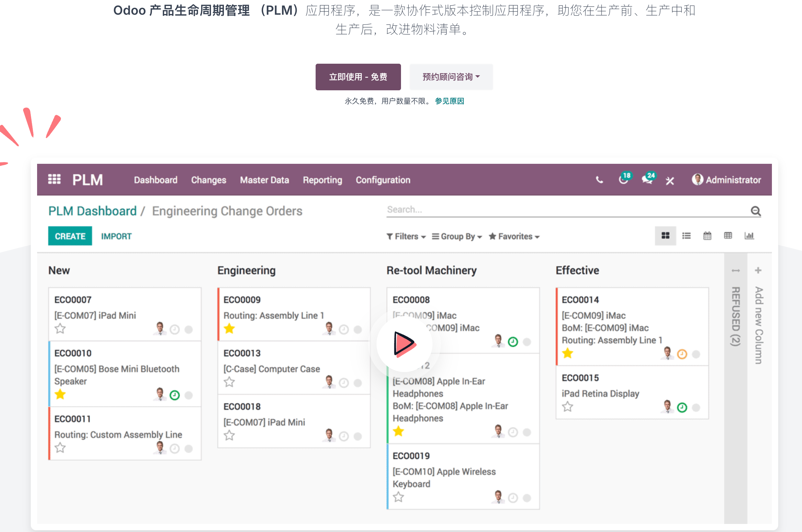The image size is (802, 532).
Task: Click the phone call icon
Action: pos(599,180)
